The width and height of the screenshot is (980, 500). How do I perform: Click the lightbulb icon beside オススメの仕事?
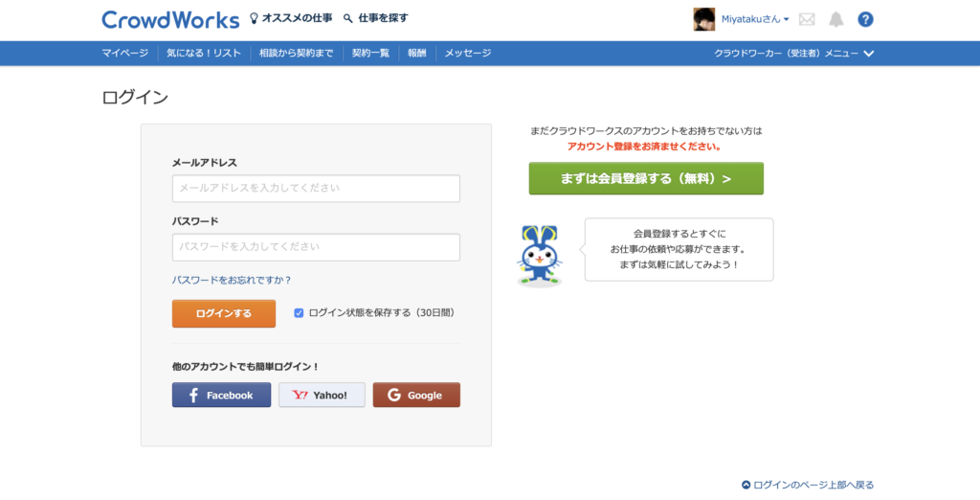click(254, 18)
